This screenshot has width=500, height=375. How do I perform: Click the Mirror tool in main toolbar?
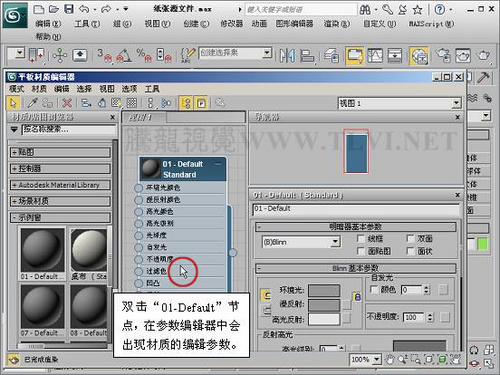[x=287, y=55]
